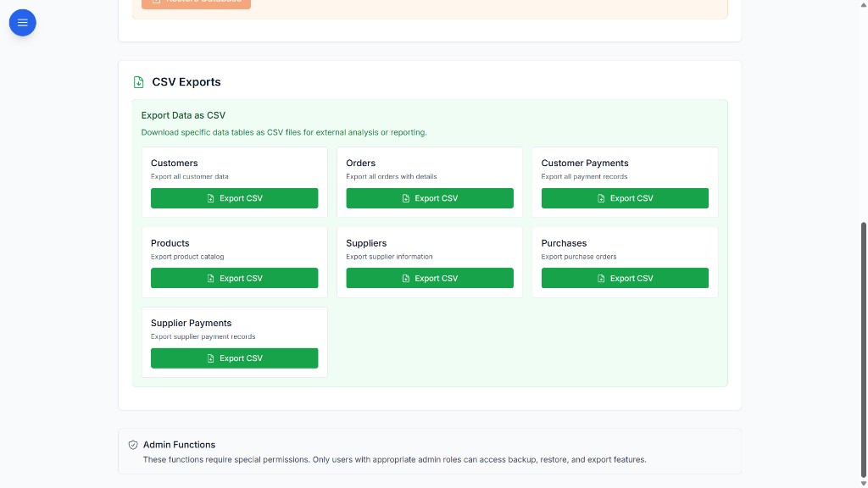The height and width of the screenshot is (488, 868).
Task: Export Products catalog as CSV
Action: click(234, 278)
